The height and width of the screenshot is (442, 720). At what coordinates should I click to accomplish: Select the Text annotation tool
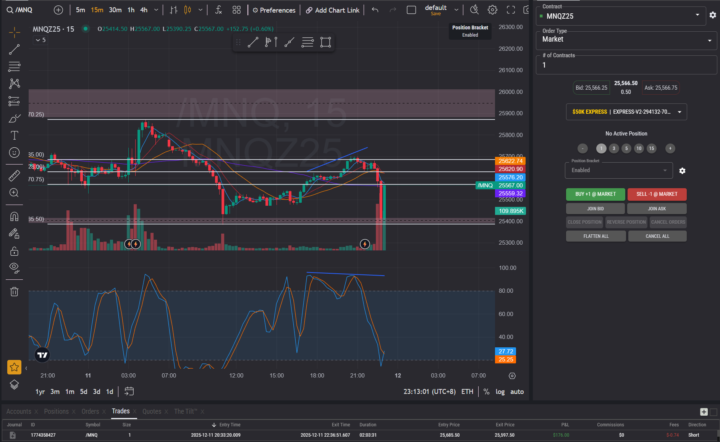point(14,135)
